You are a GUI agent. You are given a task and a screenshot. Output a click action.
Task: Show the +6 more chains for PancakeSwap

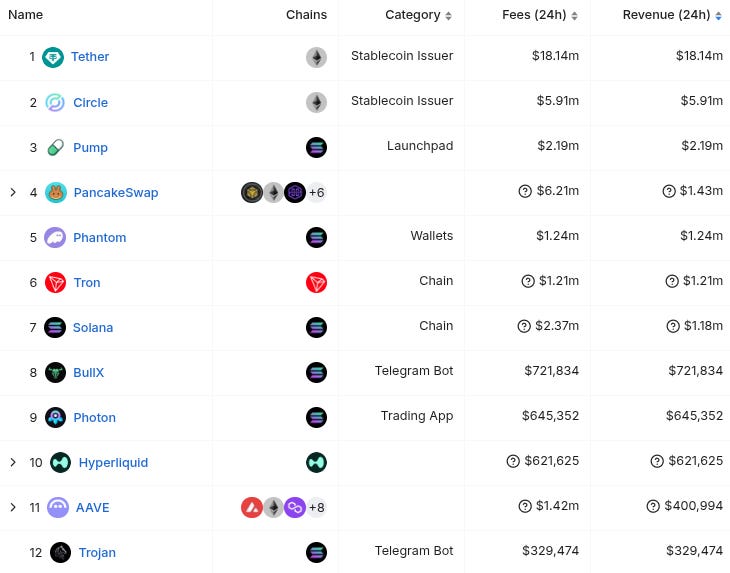[x=317, y=193]
